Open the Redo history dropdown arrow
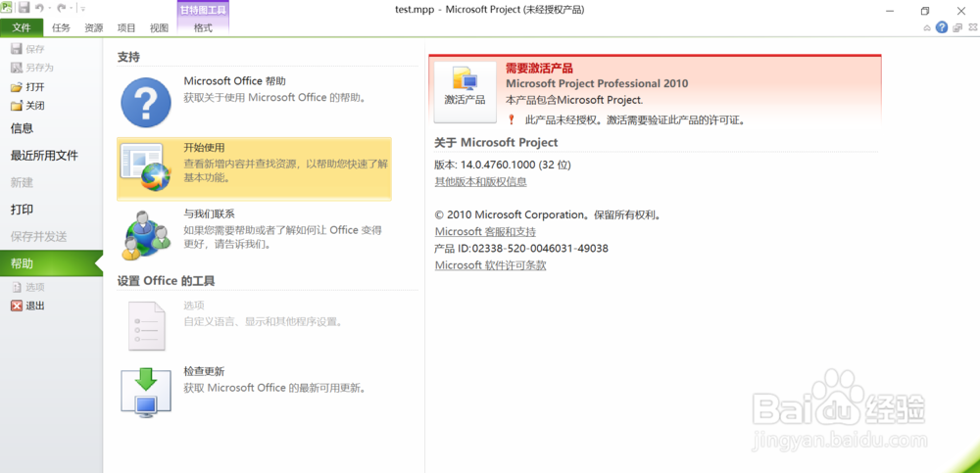 point(71,8)
